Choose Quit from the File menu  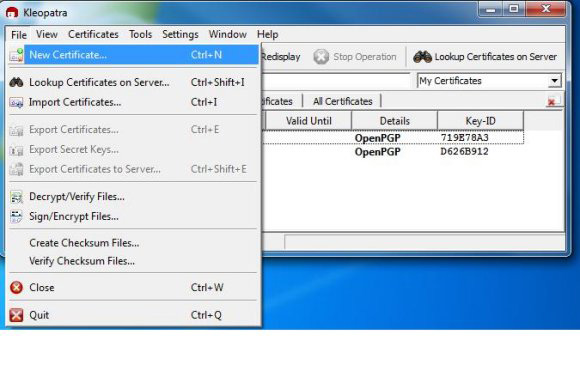pos(134,315)
